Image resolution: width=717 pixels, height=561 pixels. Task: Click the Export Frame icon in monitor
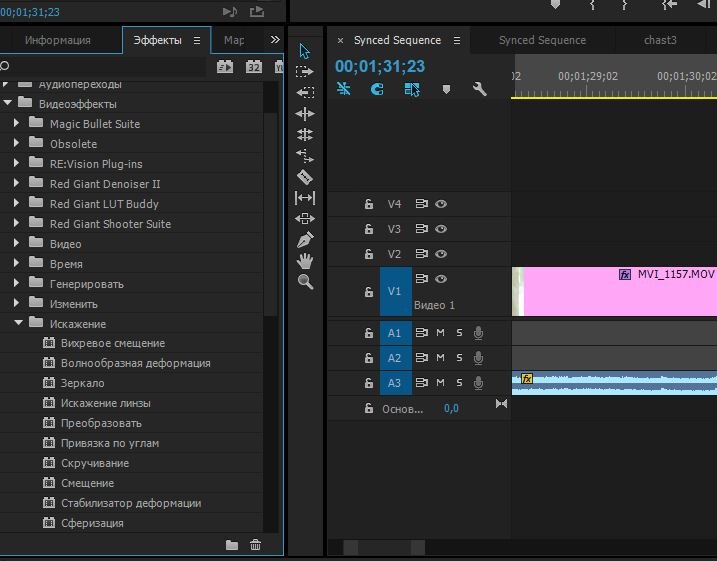257,11
